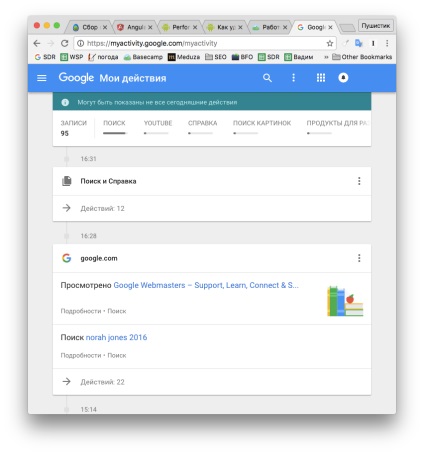Click the ЗАПИСИ 95 counter
The height and width of the screenshot is (454, 424).
pyautogui.click(x=73, y=128)
